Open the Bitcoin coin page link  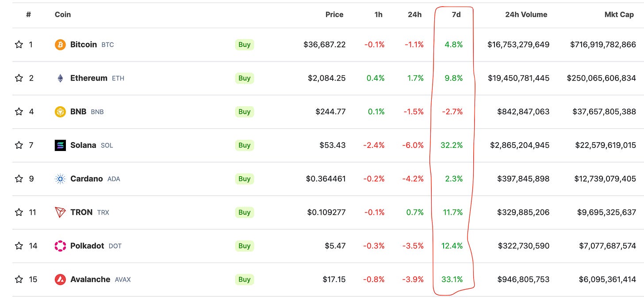click(x=84, y=45)
